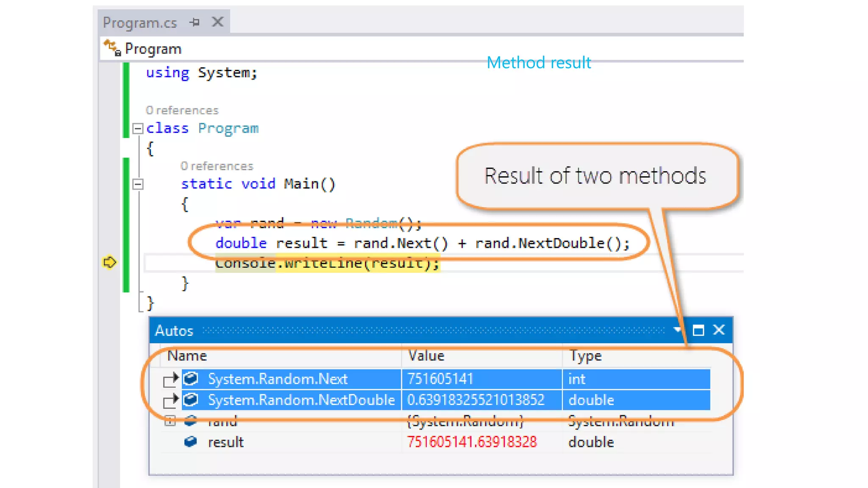
Task: Close the Program.cs tab
Action: tap(218, 22)
